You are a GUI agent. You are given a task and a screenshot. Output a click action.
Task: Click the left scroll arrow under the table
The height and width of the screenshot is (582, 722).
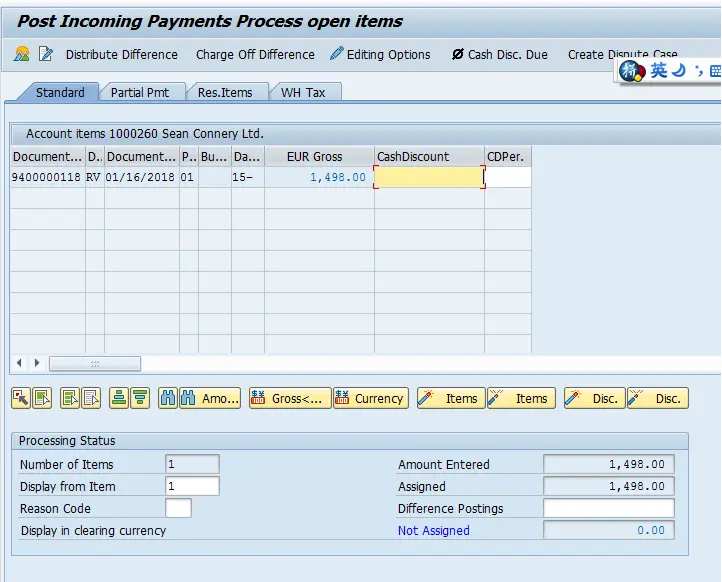19,363
